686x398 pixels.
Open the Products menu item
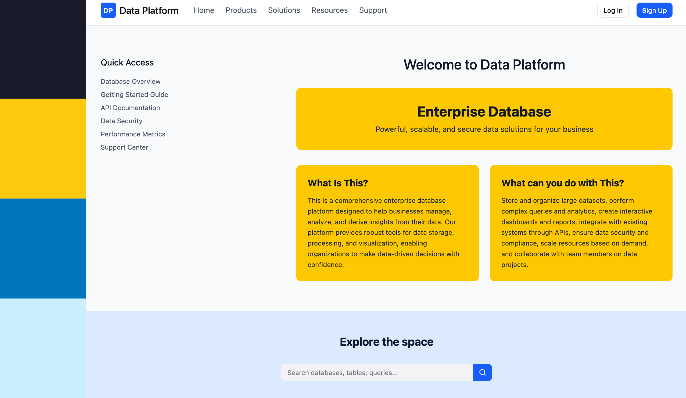point(241,10)
